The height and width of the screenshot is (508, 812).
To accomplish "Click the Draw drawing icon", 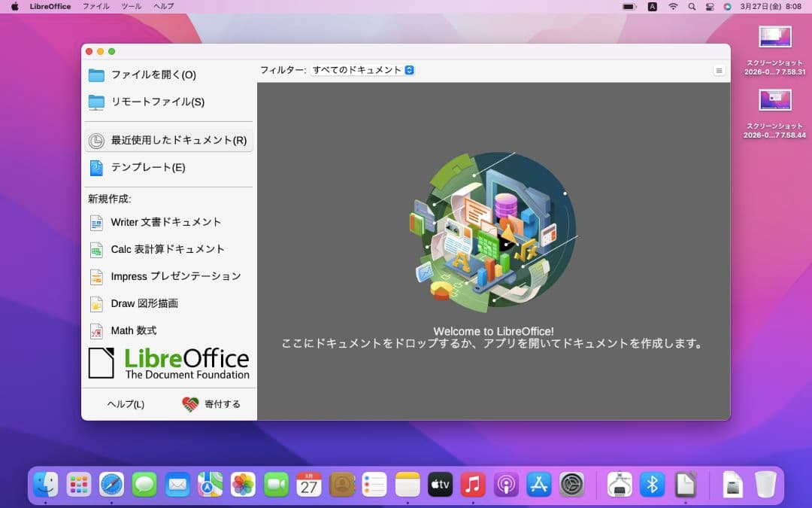I will click(96, 304).
